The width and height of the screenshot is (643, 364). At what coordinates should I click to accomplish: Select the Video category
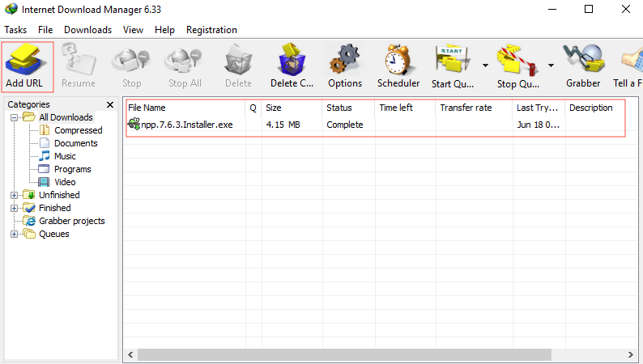click(65, 182)
